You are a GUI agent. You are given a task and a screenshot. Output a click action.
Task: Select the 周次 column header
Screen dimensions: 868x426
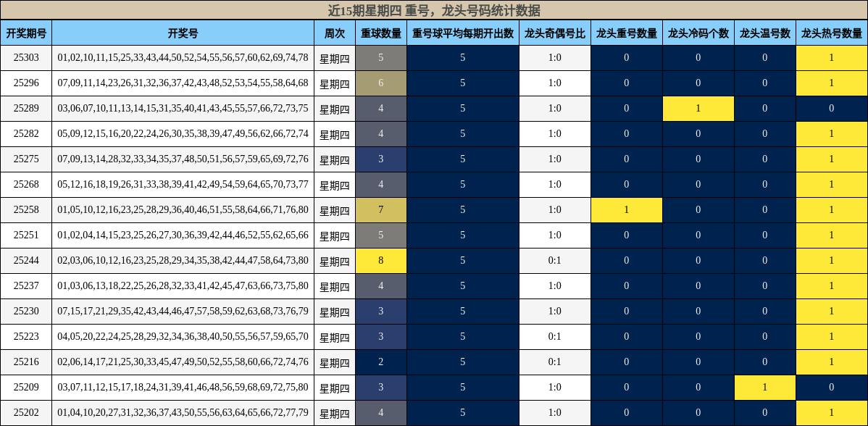[x=334, y=32]
